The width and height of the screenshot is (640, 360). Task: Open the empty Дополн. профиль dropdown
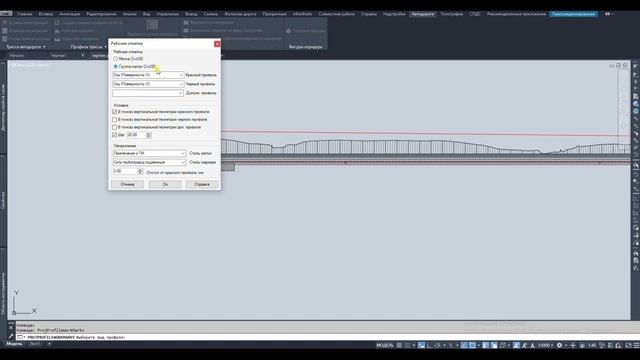148,93
